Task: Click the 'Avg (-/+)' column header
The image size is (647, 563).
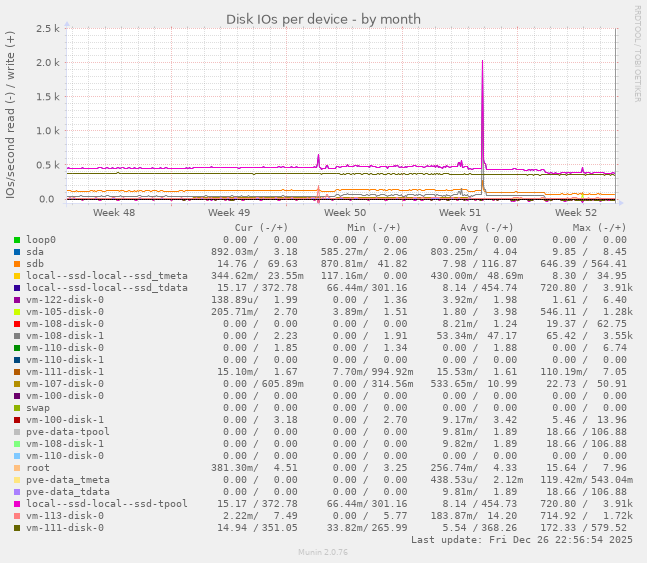Action: tap(486, 228)
